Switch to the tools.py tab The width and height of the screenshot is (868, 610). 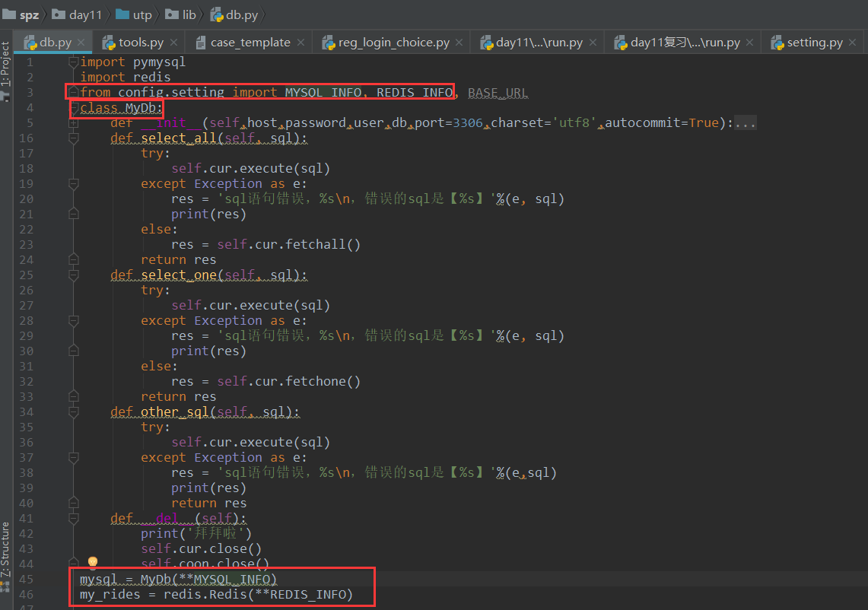(x=141, y=43)
